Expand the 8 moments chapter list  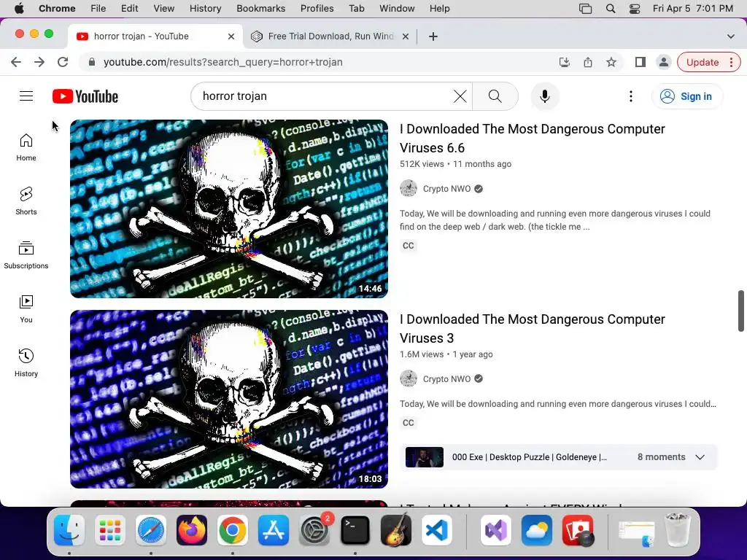(x=700, y=457)
